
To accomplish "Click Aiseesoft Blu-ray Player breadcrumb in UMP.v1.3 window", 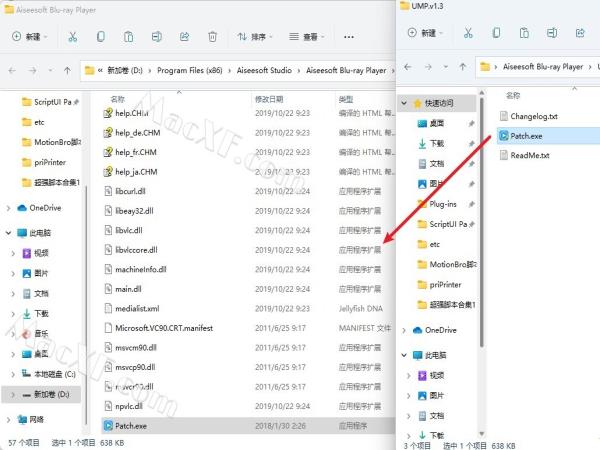I will click(x=543, y=67).
